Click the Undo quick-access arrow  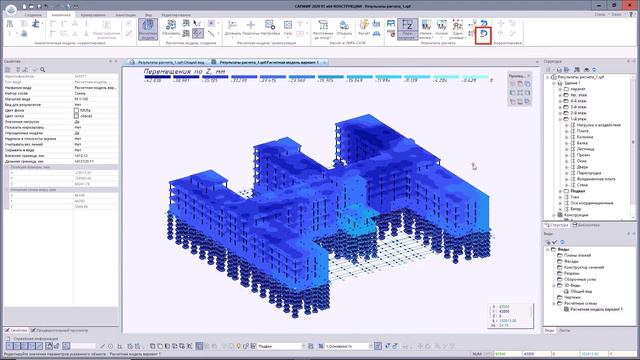[x=46, y=6]
